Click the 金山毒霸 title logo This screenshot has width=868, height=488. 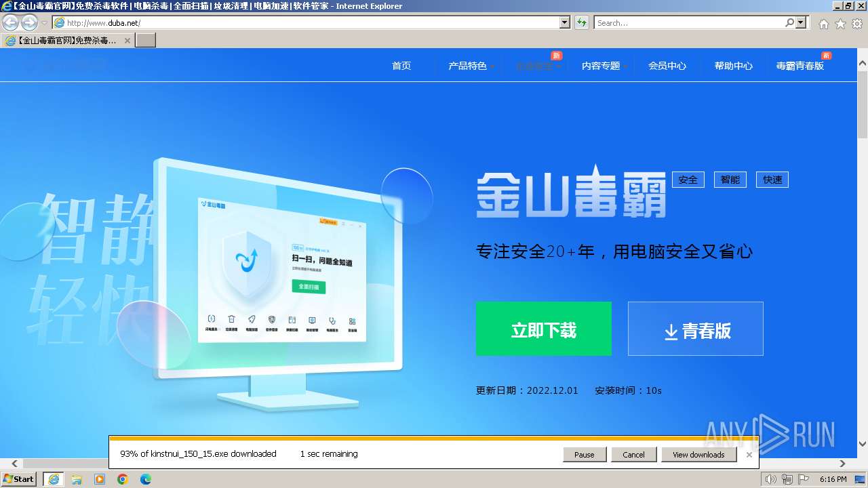[x=571, y=192]
